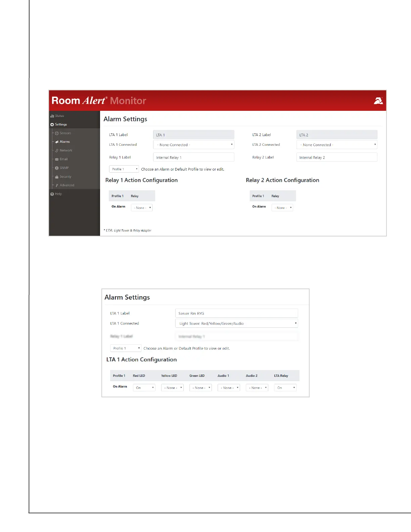Image resolution: width=411 pixels, height=532 pixels.
Task: Click the Internal Relay 1 label field
Action: click(194, 157)
